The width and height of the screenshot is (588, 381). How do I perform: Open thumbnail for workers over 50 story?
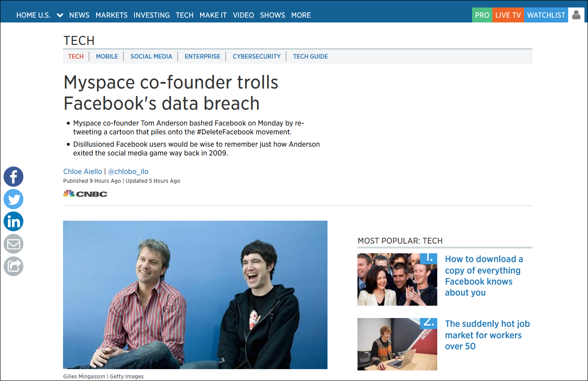tap(397, 344)
